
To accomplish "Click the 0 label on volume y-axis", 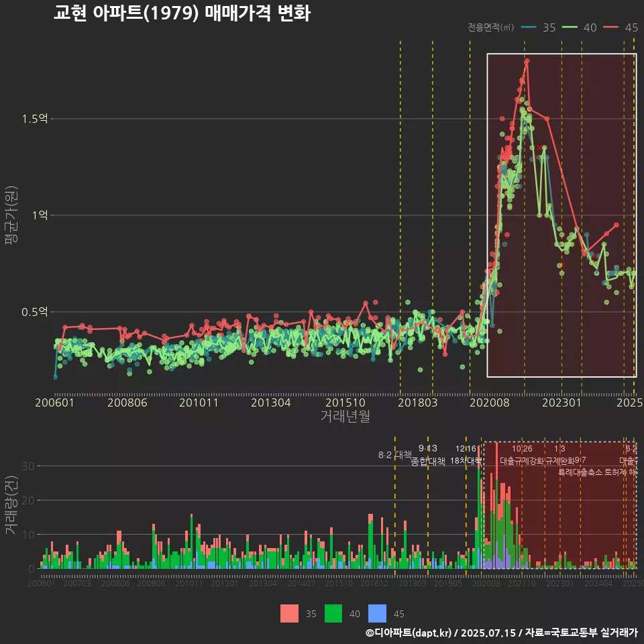I will point(32,569).
